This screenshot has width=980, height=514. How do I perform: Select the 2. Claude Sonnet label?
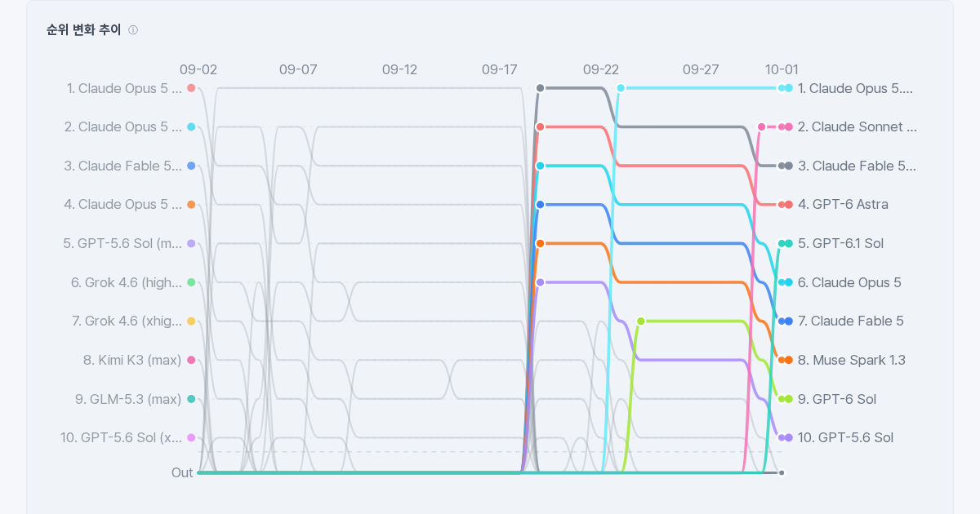coord(857,126)
